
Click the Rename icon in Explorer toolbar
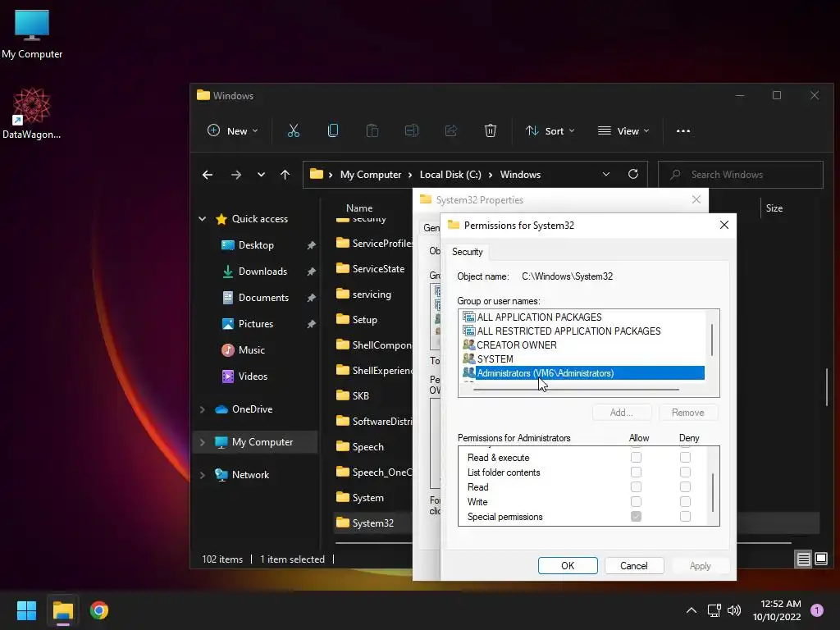[x=412, y=130]
